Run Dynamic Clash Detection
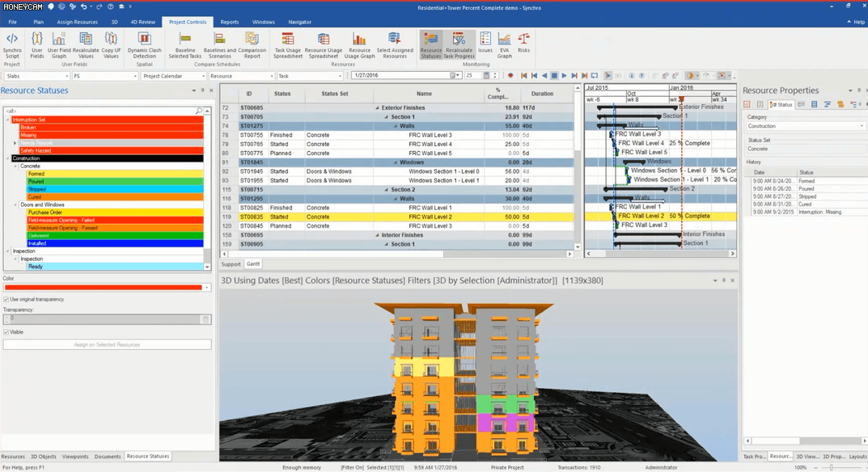 [145, 44]
